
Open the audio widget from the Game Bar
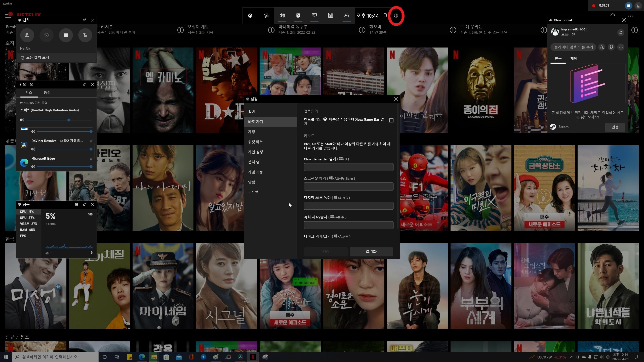[x=282, y=16]
